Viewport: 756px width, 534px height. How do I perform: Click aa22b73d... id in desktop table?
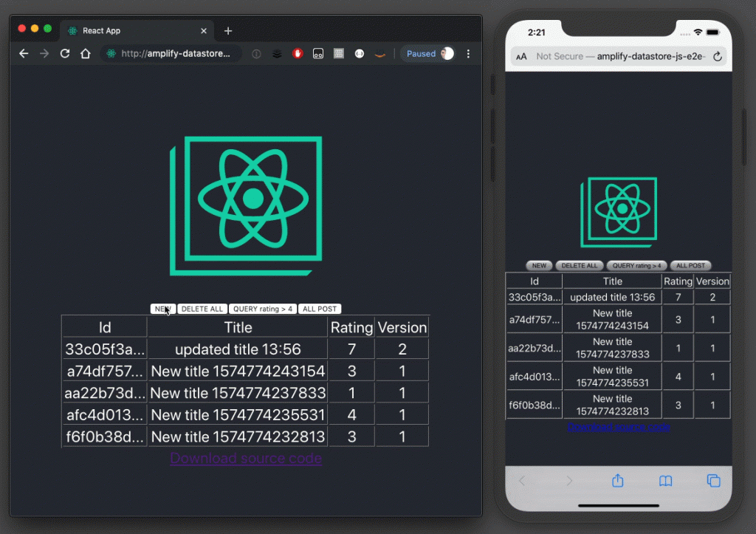105,393
